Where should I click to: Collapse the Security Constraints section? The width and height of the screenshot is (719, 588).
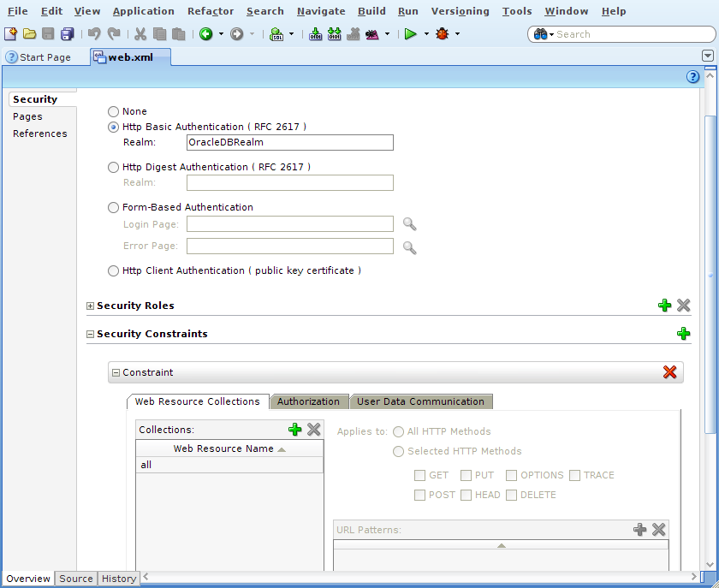(x=90, y=334)
